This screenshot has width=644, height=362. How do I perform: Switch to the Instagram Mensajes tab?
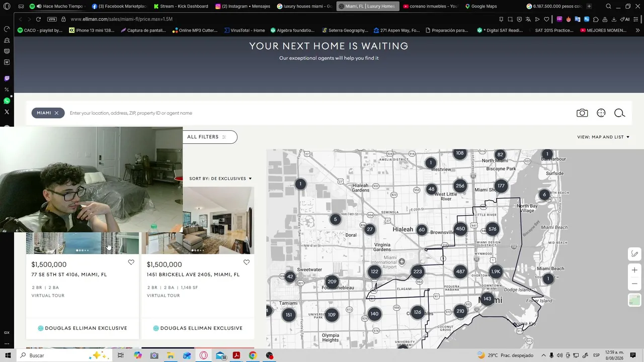point(243,6)
